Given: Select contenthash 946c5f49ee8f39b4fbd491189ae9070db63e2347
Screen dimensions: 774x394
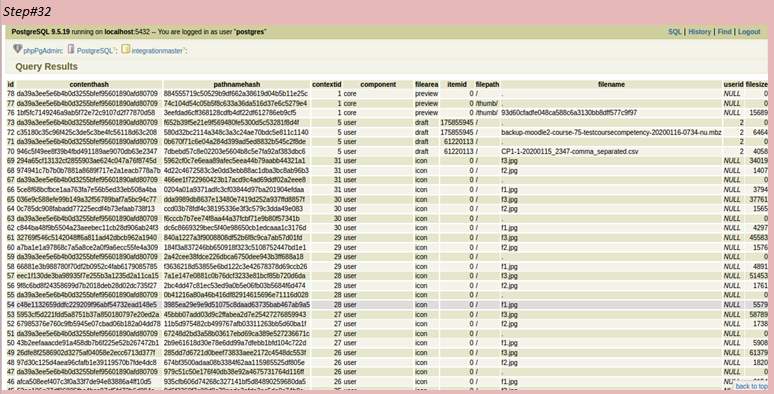Looking at the screenshot, I should click(x=87, y=152).
